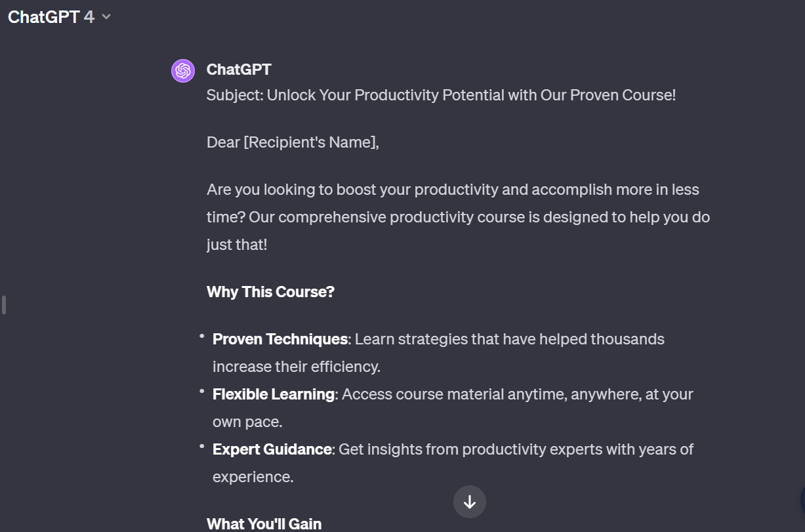Image resolution: width=805 pixels, height=532 pixels.
Task: Toggle the sidebar using the left edge handle
Action: pyautogui.click(x=4, y=305)
